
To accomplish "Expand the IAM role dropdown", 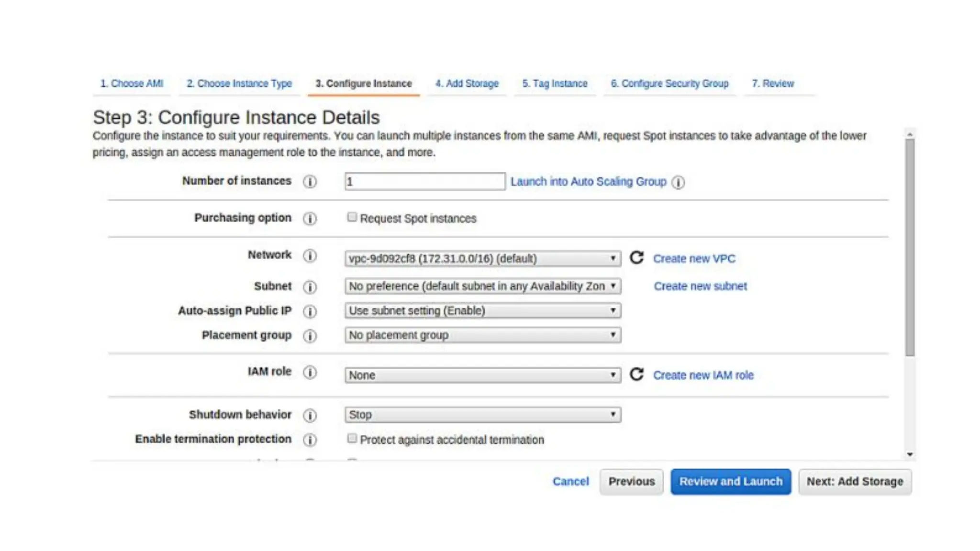I will (x=482, y=375).
